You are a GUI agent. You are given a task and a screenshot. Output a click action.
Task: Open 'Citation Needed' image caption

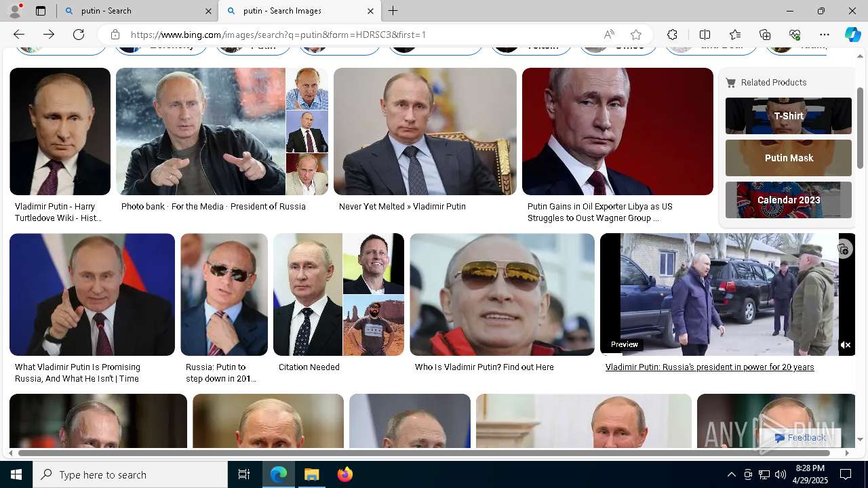309,367
